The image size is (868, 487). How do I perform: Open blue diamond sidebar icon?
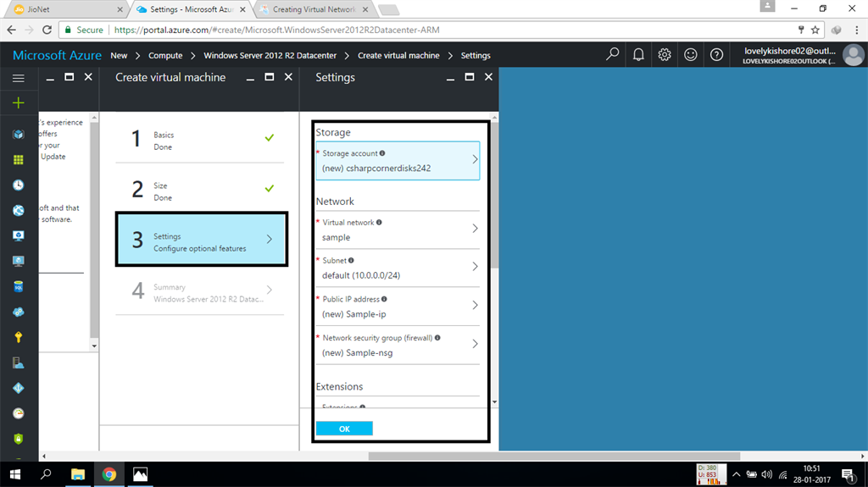click(19, 388)
